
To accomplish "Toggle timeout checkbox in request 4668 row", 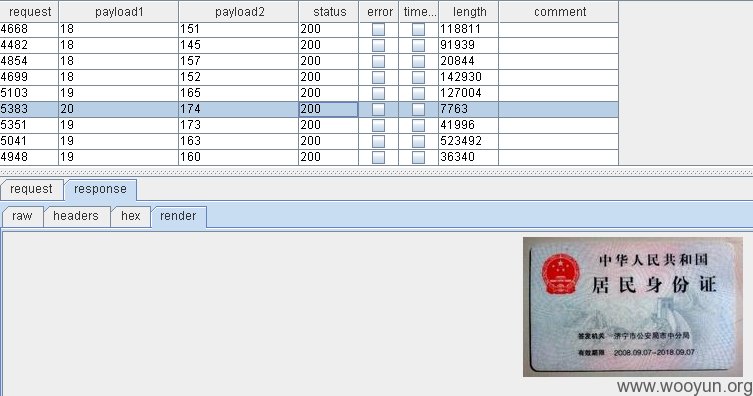I will click(x=418, y=29).
